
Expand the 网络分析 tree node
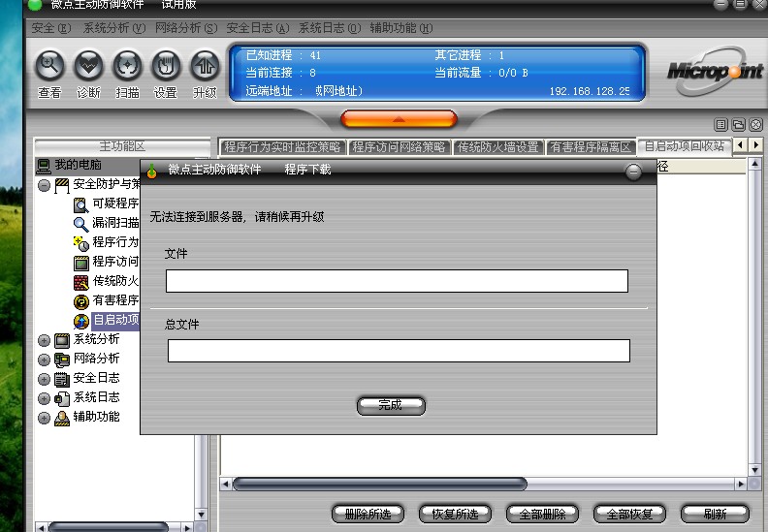tap(44, 360)
